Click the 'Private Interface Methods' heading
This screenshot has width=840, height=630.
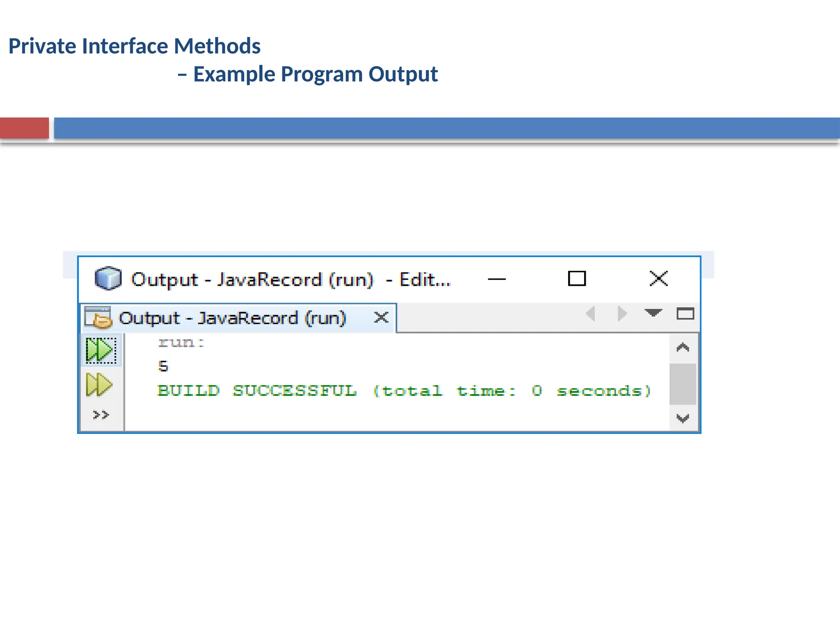[x=135, y=46]
